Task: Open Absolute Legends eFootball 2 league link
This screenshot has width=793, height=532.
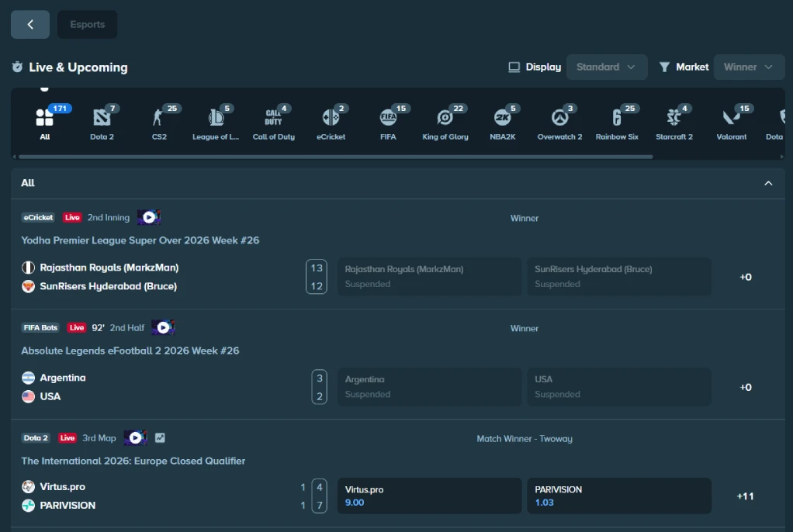Action: (x=130, y=351)
